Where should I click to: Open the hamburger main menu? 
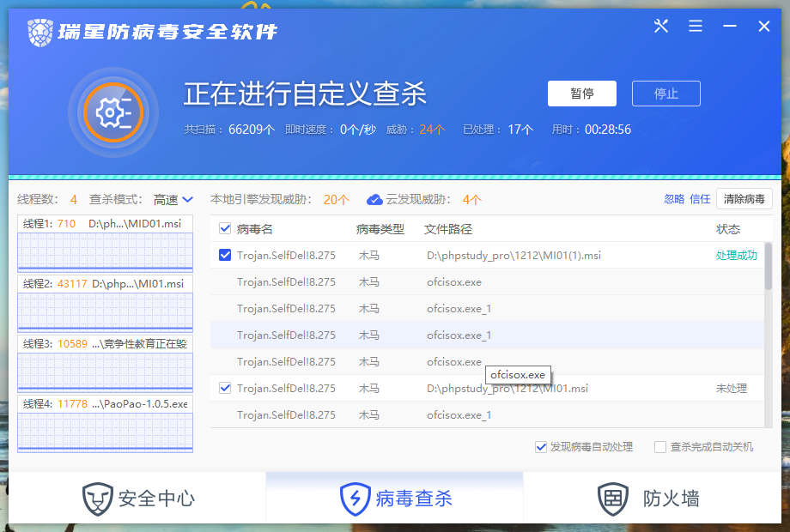[695, 27]
